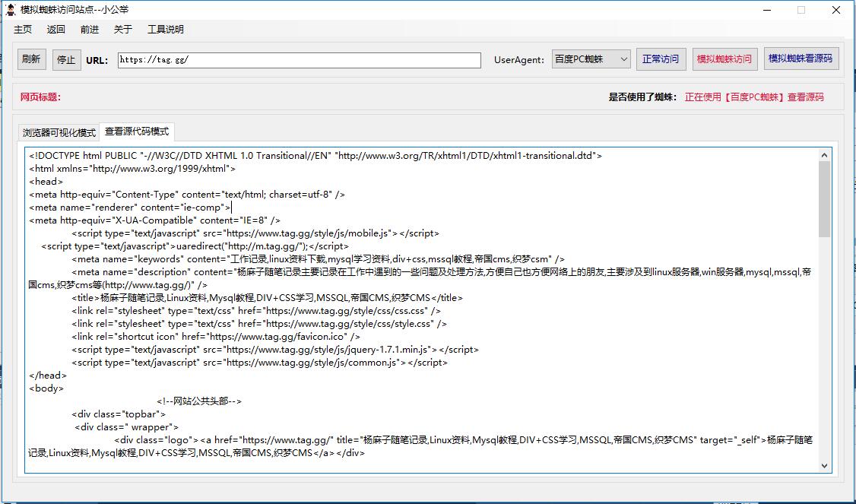856x504 pixels.
Task: Click the 模拟蜘蛛看源码 button
Action: click(x=801, y=59)
